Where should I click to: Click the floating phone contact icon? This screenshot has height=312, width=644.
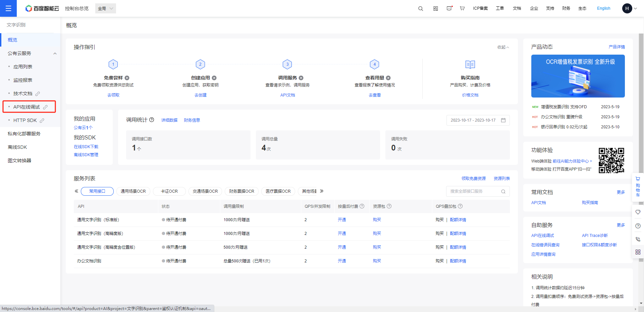pos(638,239)
